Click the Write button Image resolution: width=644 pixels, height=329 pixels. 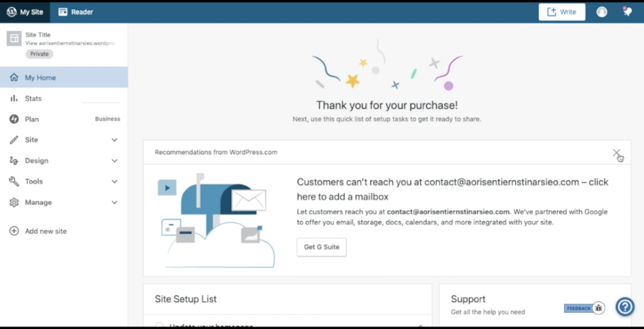562,12
